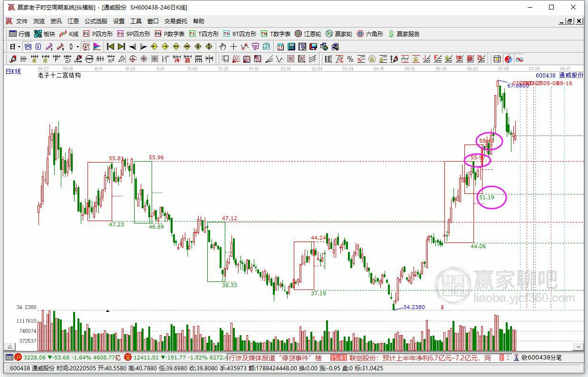
Task: Switch to K线 chart view
Action: click(x=68, y=34)
